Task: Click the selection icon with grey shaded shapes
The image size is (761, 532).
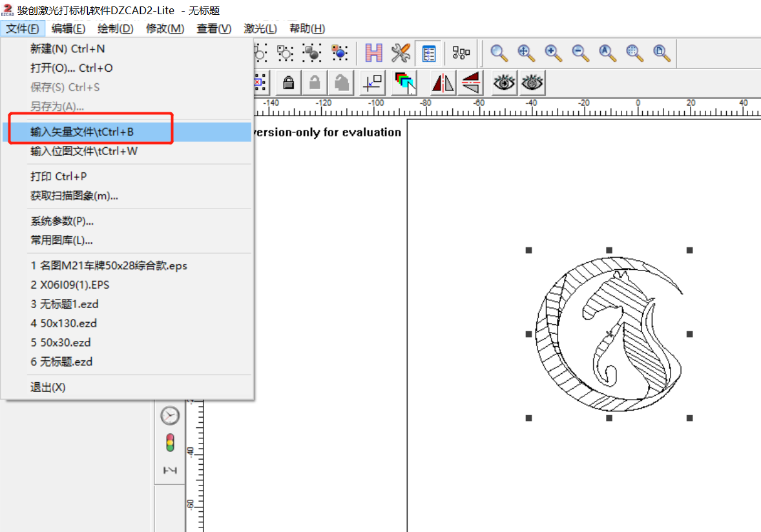Action: click(311, 53)
